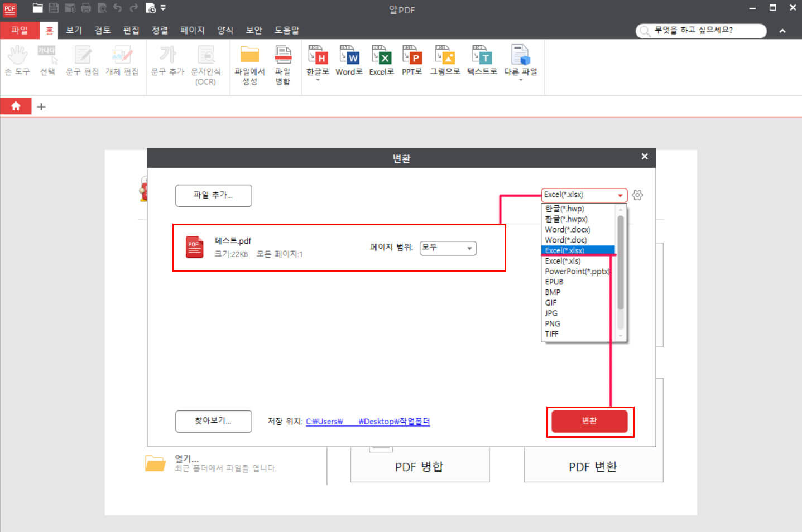Select the 손 도구 hand tool

click(17, 60)
